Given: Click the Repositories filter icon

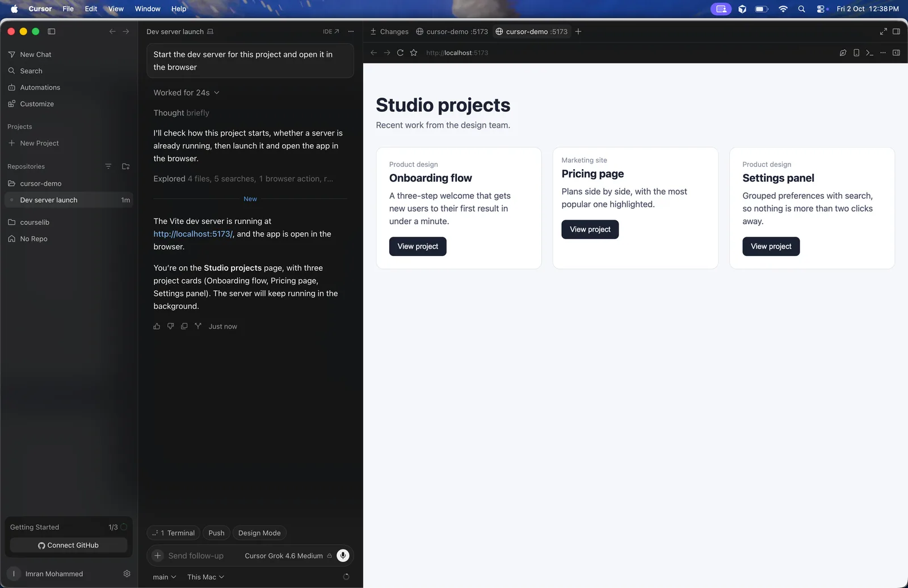Looking at the screenshot, I should (108, 166).
